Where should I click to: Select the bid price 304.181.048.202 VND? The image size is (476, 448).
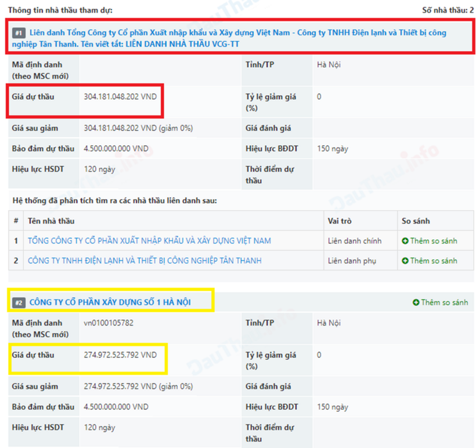click(x=120, y=96)
